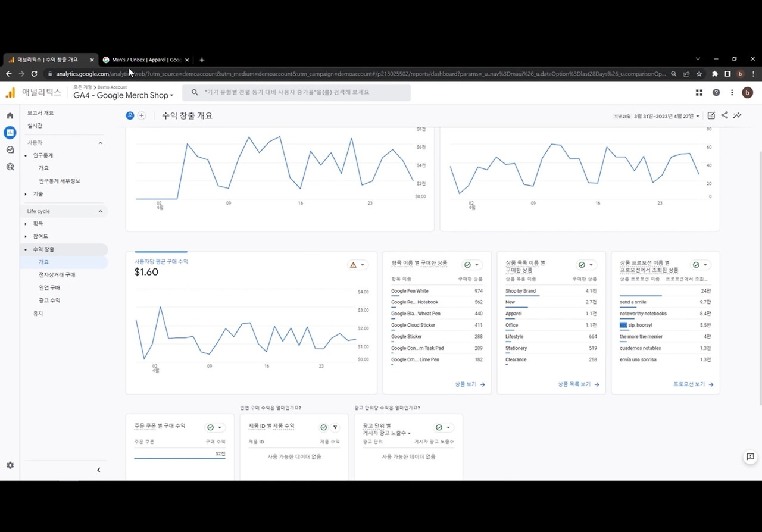Open Analytics more options menu icon
Viewport: 762px width, 532px height.
(732, 92)
